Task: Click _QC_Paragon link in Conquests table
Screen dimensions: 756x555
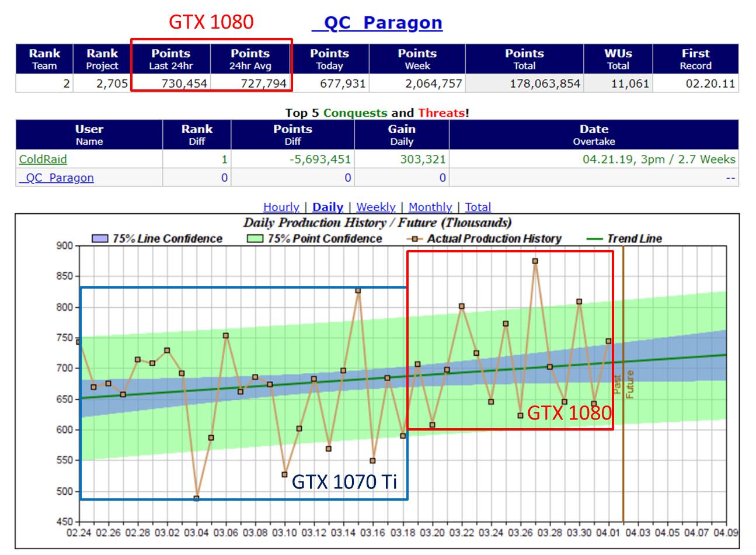Action: click(x=56, y=178)
